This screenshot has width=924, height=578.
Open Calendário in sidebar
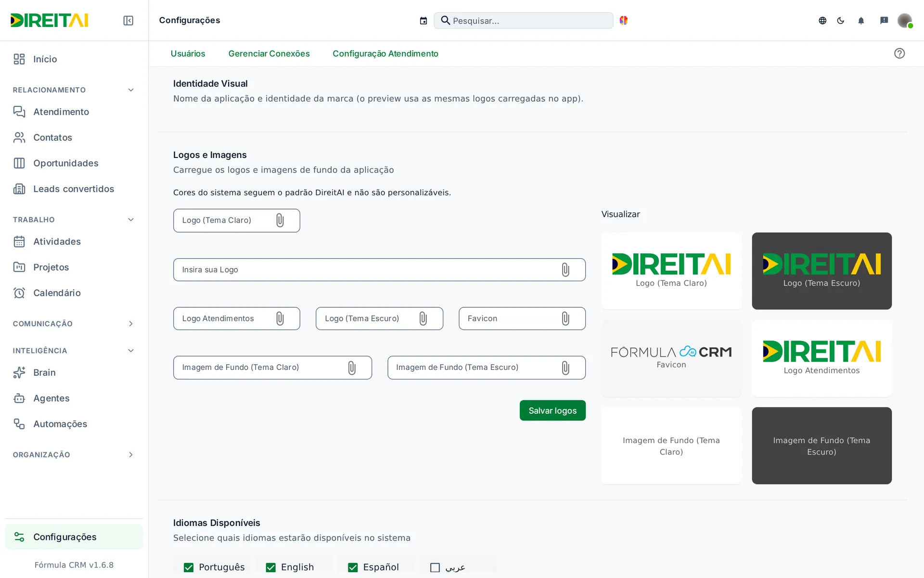74,293
